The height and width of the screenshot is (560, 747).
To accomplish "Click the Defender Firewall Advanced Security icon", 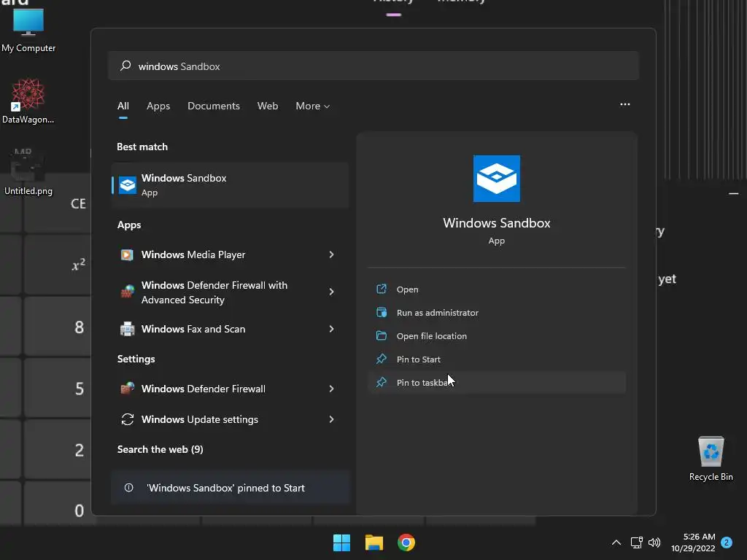I will tap(127, 292).
